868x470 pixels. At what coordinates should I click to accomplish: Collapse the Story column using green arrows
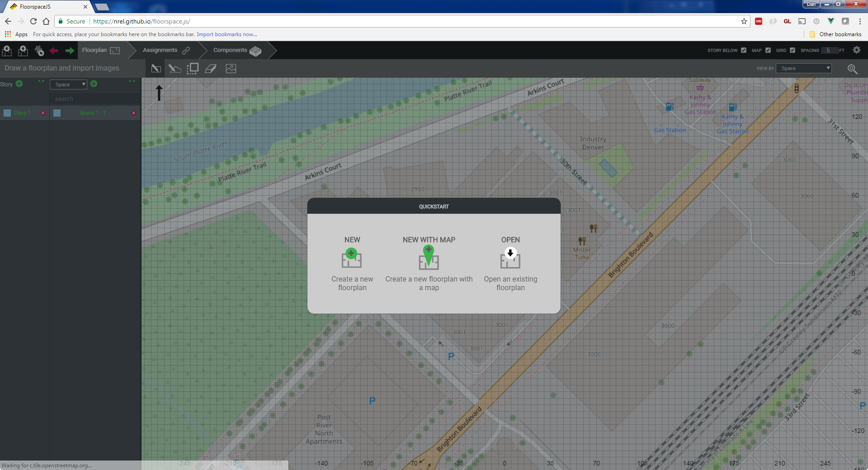point(41,81)
